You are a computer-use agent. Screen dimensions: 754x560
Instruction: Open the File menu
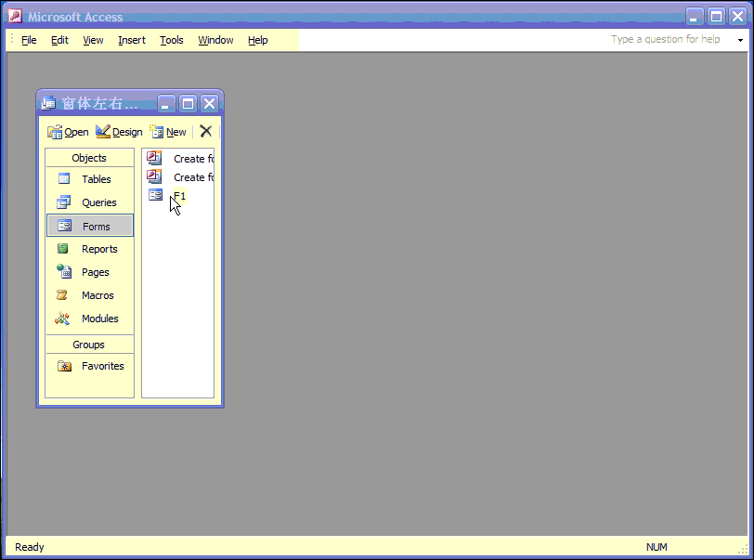[x=29, y=40]
